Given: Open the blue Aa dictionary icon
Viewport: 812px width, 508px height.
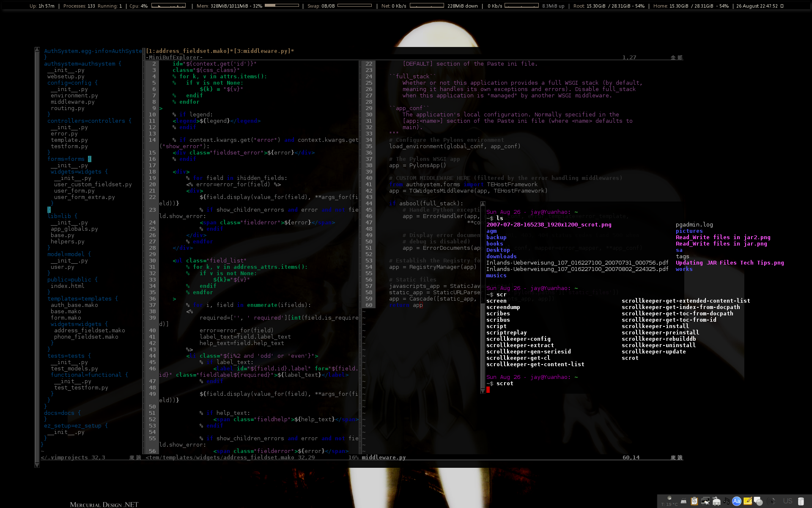Looking at the screenshot, I should [x=736, y=501].
